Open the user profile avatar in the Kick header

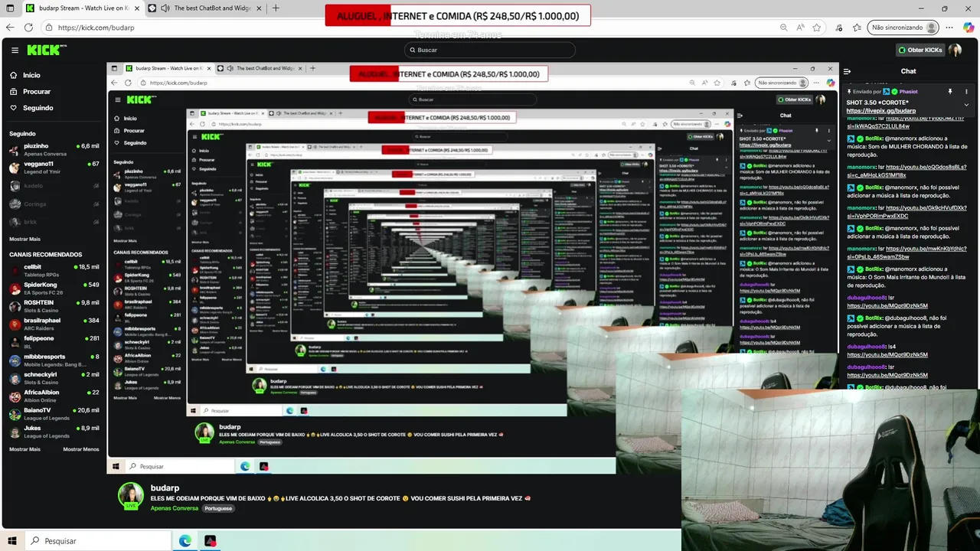pos(955,50)
